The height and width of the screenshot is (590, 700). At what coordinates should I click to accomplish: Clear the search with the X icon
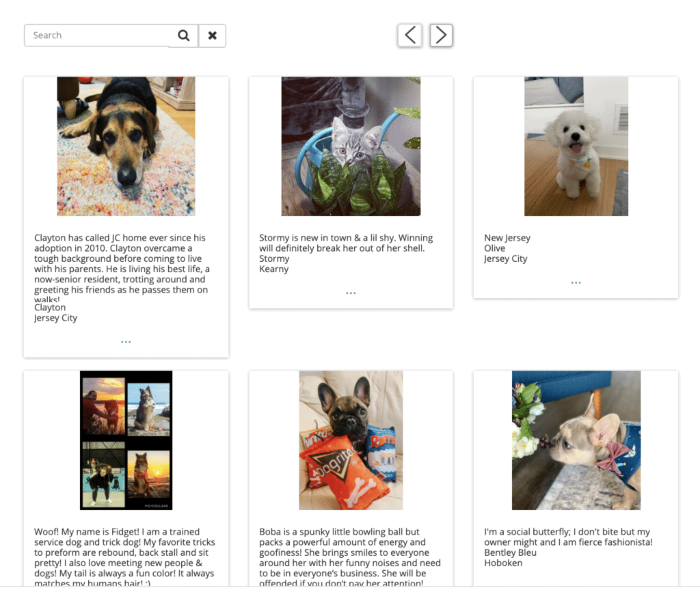click(212, 36)
